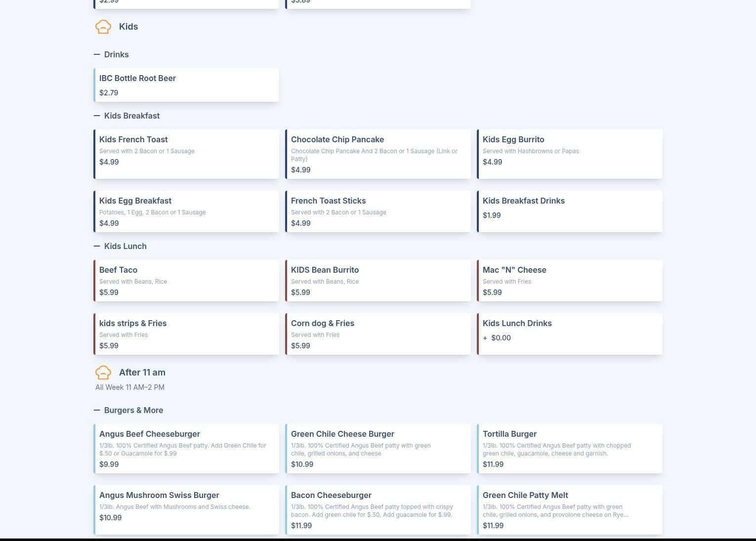Collapse the Kids Lunch section dash

pos(97,246)
